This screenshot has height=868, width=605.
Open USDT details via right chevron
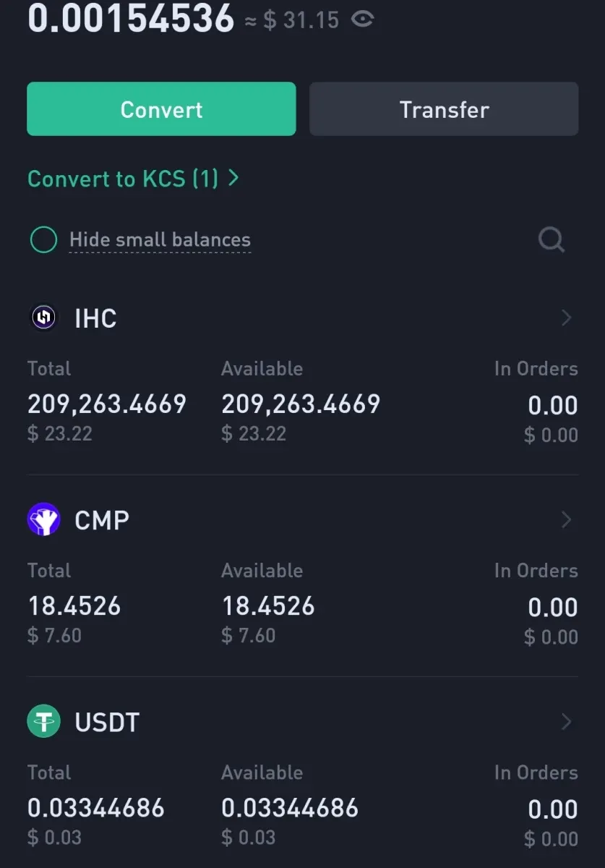567,721
